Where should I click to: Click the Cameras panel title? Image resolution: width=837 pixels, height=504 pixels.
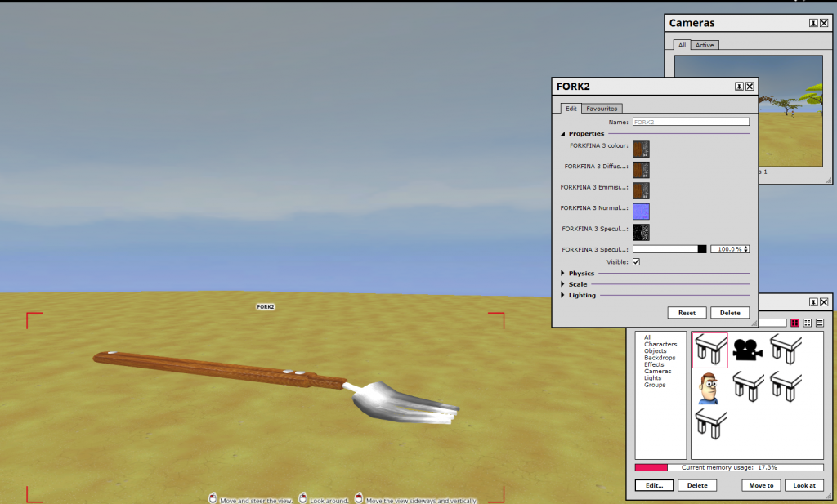692,23
